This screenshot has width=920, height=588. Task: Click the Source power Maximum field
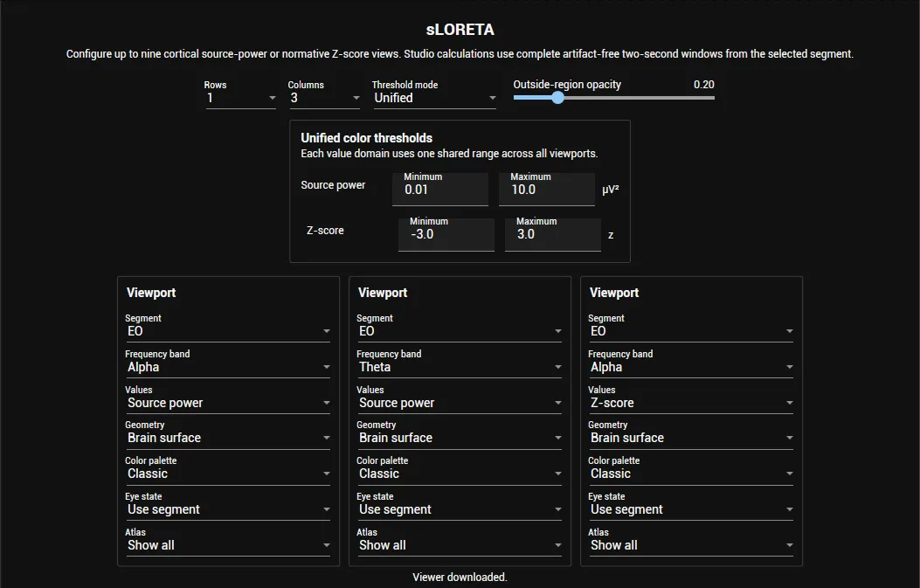(547, 189)
